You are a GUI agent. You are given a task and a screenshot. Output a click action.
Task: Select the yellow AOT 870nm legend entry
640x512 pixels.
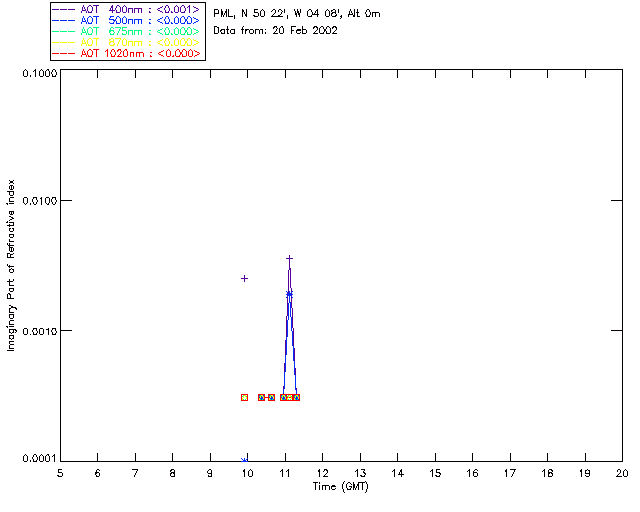(x=140, y=42)
